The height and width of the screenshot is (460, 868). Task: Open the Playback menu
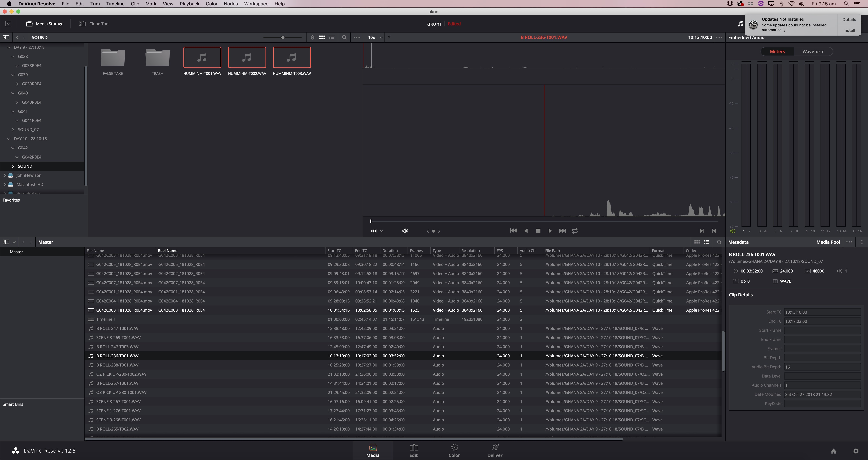click(189, 4)
